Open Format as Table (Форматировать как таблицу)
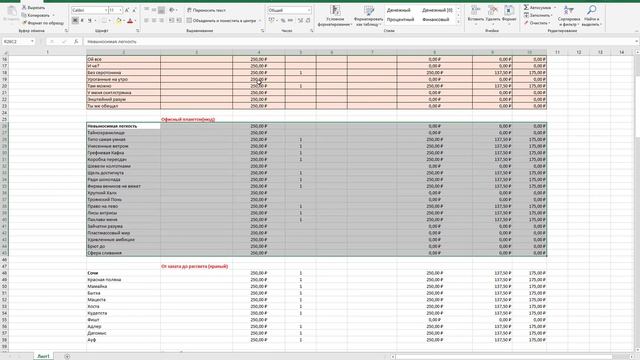Viewport: 640px width, 360px height. [x=369, y=16]
